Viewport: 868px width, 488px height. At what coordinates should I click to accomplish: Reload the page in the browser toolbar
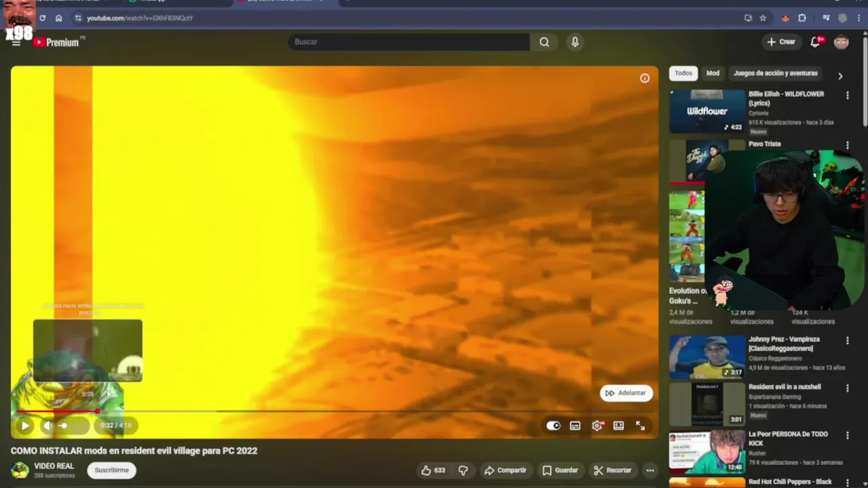(42, 18)
